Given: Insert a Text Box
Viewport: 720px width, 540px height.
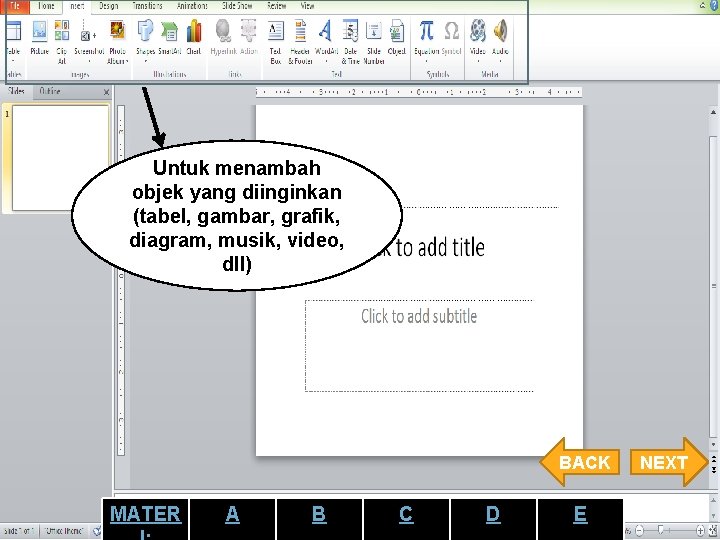Looking at the screenshot, I should click(276, 41).
